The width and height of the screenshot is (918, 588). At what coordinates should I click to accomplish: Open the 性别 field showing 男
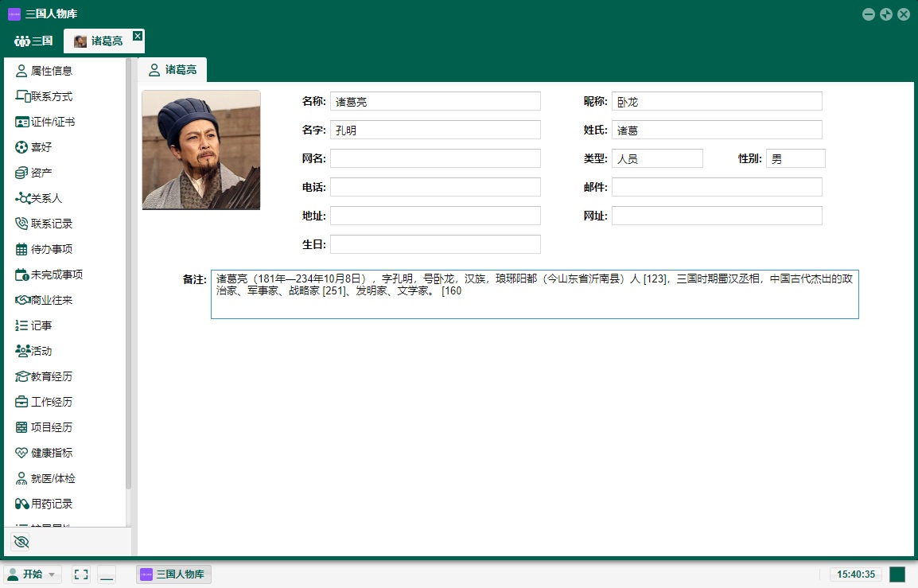795,158
